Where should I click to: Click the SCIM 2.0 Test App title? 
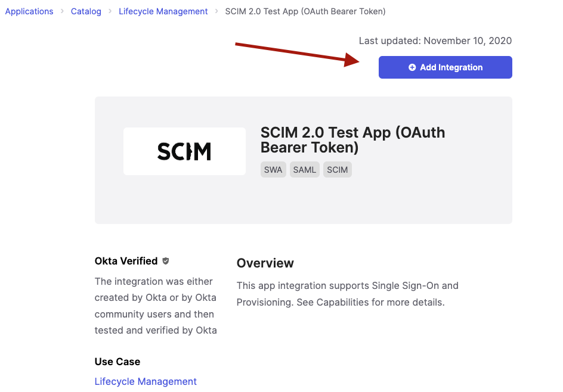point(352,139)
